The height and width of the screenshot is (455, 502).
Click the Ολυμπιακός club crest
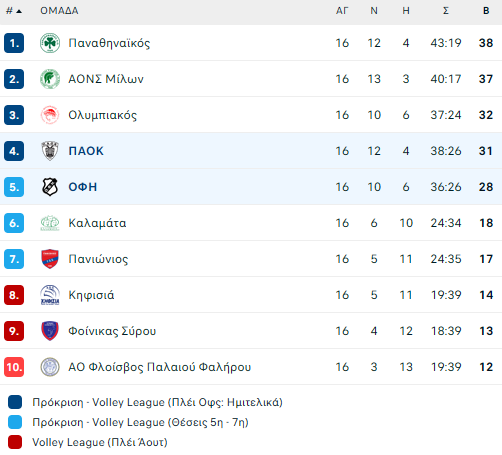click(50, 115)
